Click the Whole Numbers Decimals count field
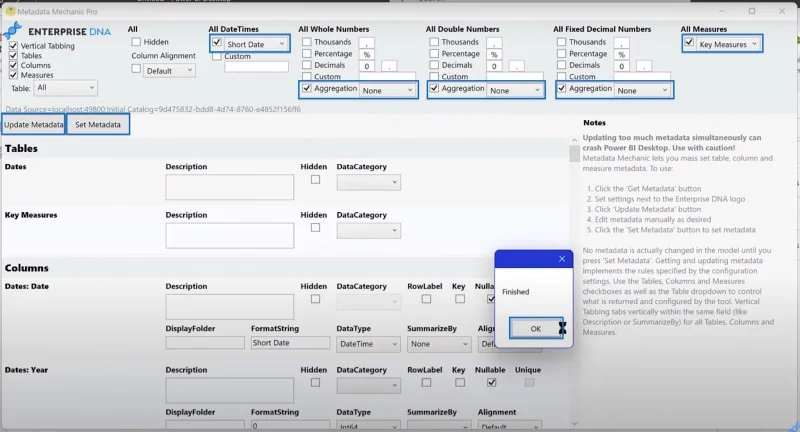800x432 pixels. click(x=367, y=66)
